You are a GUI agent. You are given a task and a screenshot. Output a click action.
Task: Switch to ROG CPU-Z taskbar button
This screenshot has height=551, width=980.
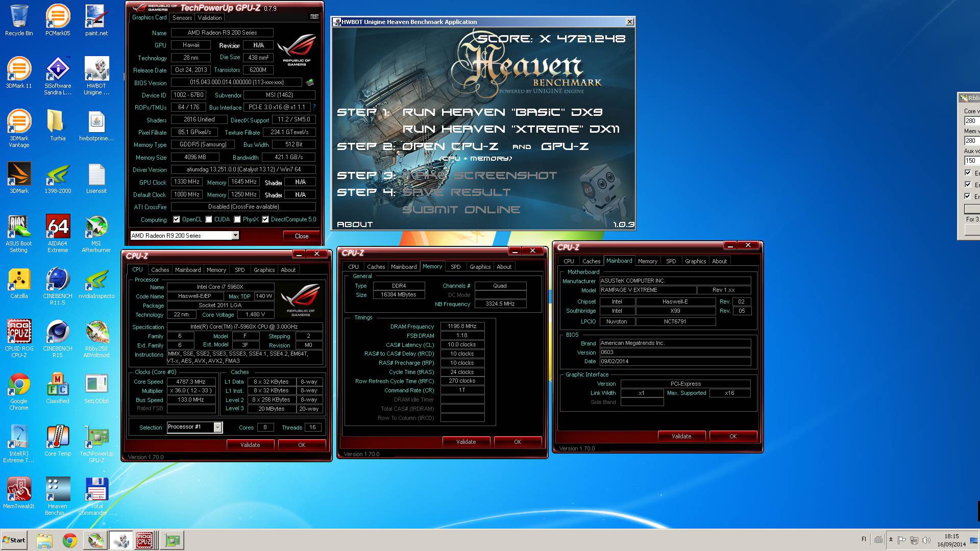pos(144,540)
